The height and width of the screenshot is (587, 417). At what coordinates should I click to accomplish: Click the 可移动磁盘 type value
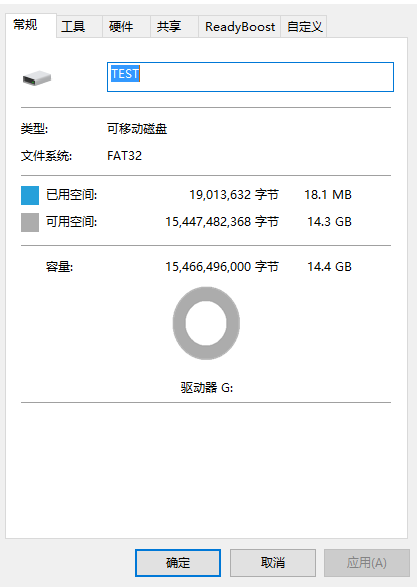137,129
